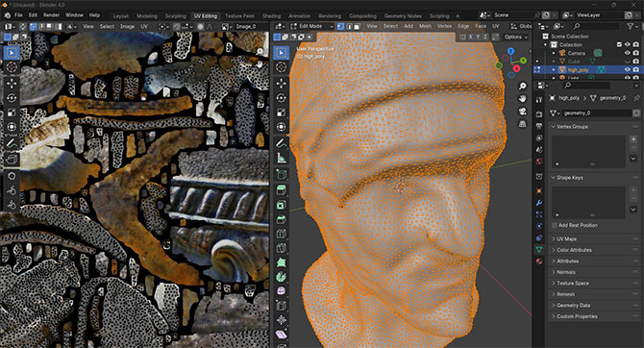644x348 pixels.
Task: Select the Move tool in the UV editor toolbar
Action: pyautogui.click(x=12, y=83)
